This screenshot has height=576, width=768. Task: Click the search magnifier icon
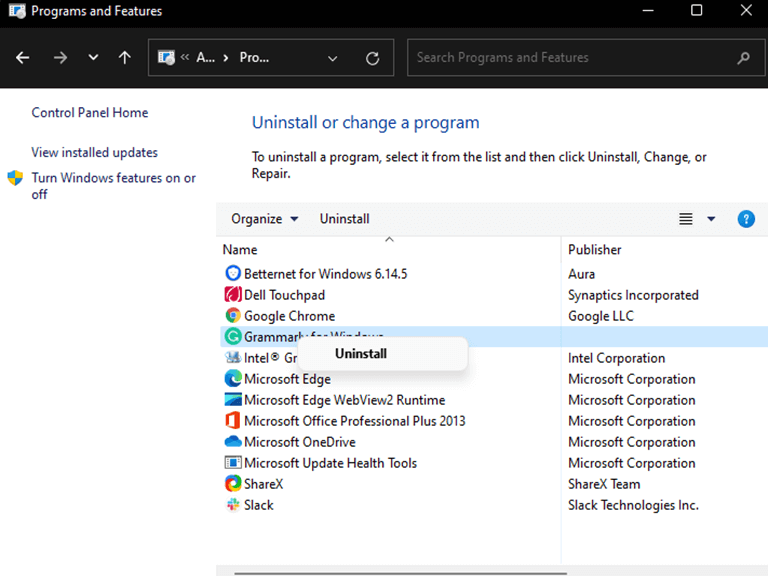744,58
